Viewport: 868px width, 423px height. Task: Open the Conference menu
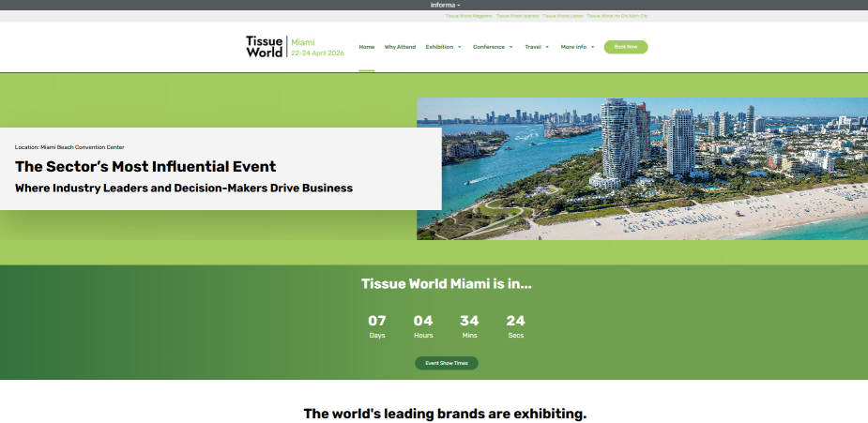point(488,47)
